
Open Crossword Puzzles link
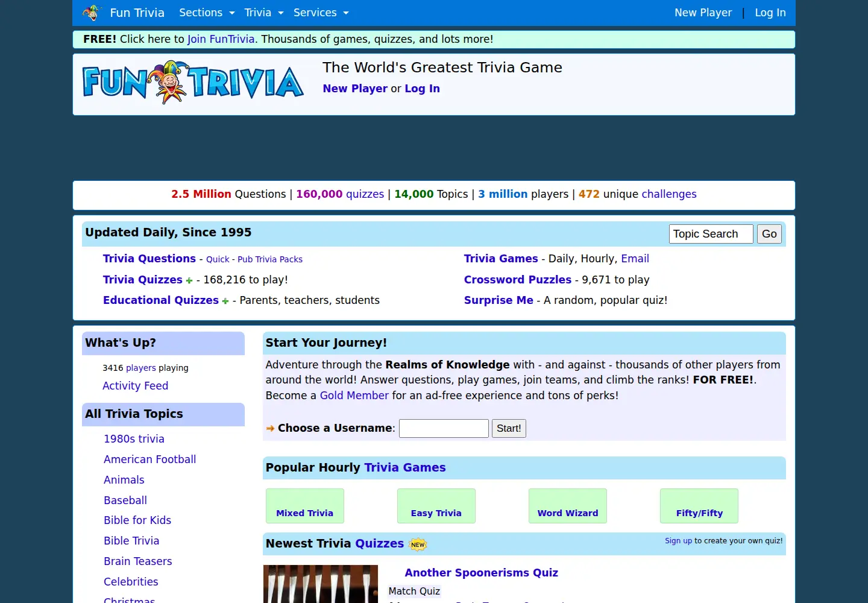pyautogui.click(x=518, y=280)
